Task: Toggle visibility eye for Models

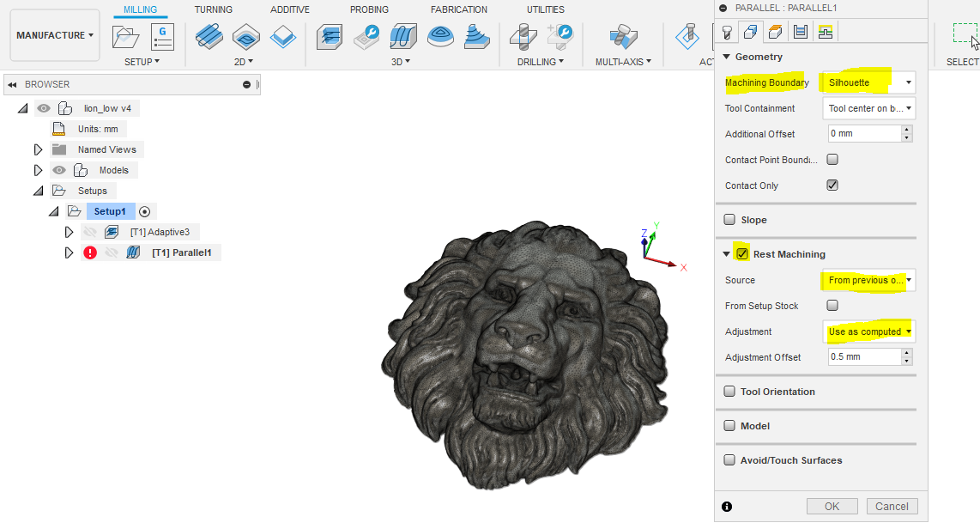Action: pos(59,170)
